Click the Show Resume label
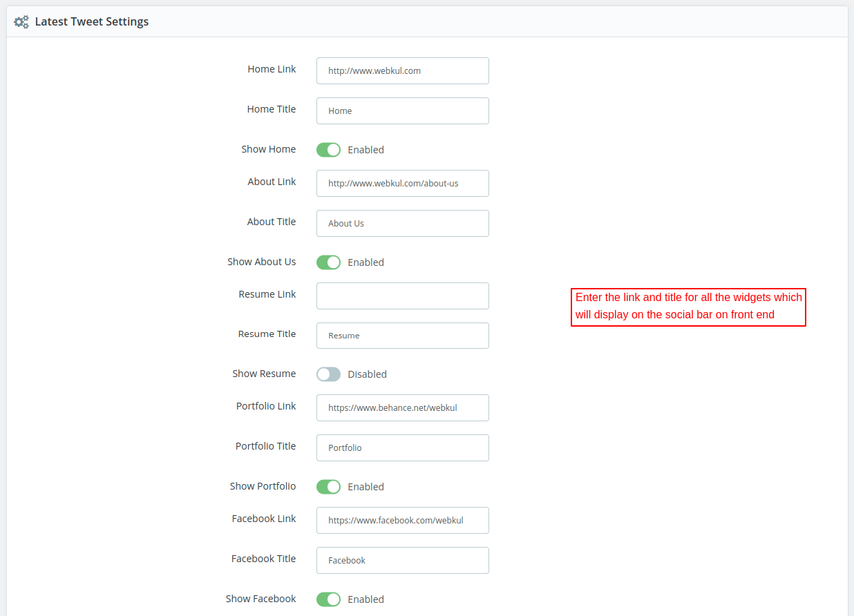Screen dimensions: 854x616 click(264, 374)
